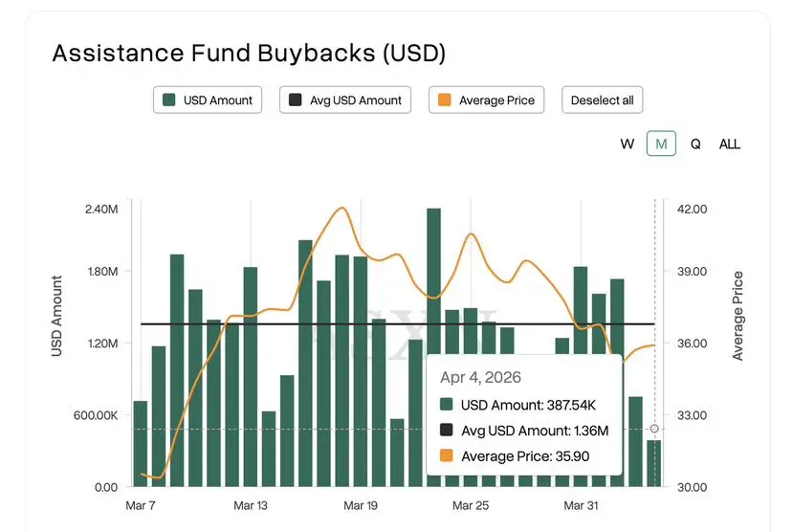Click the orange line peak near 42.00
The image size is (793, 532).
coord(340,209)
